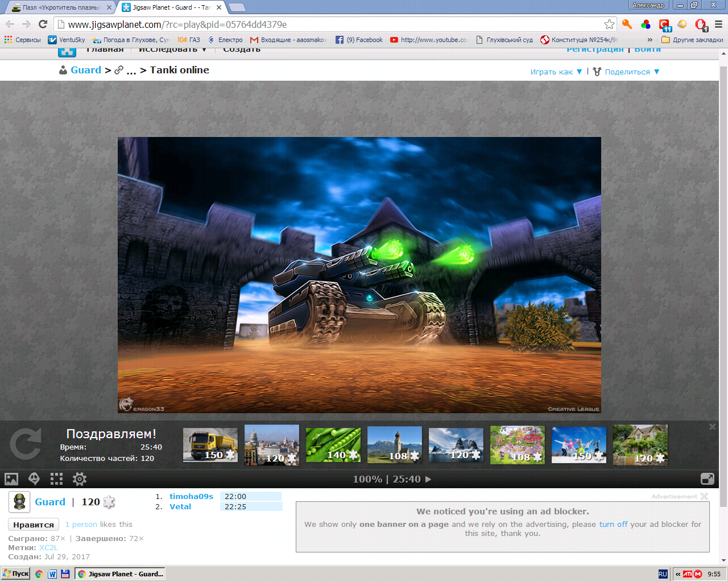728x582 pixels.
Task: Select the yellow truck 150 puzzle thumbnail
Action: coord(210,444)
